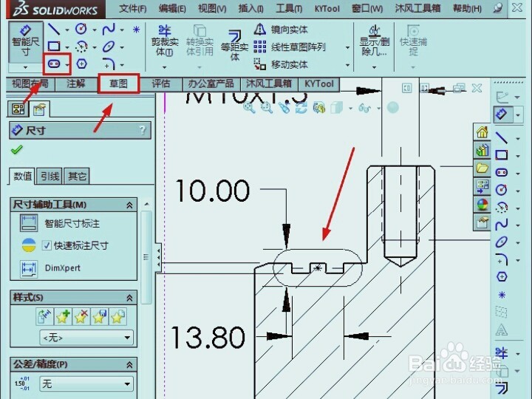
Task: Click Load Style star-folder icon
Action: coord(117,316)
